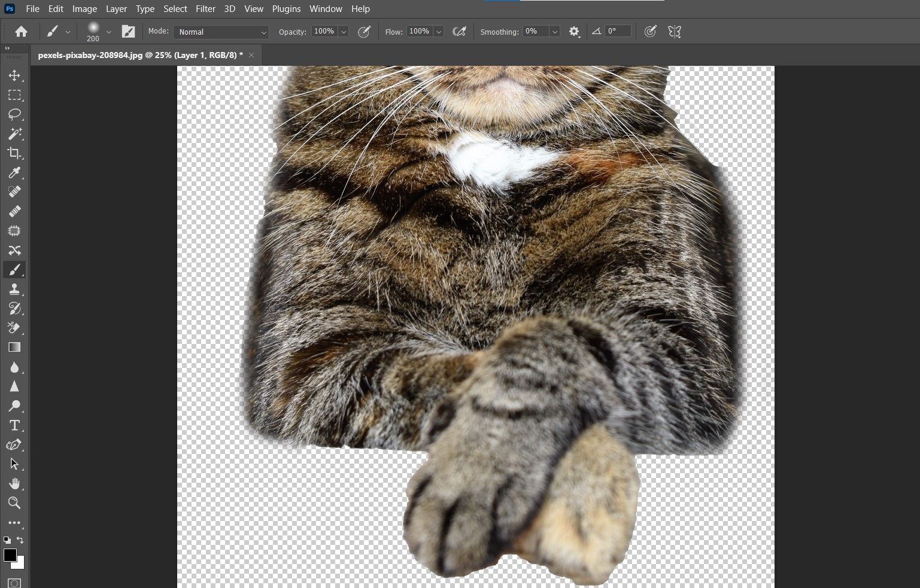Toggle the brush settings panel
The width and height of the screenshot is (920, 588).
click(x=128, y=32)
